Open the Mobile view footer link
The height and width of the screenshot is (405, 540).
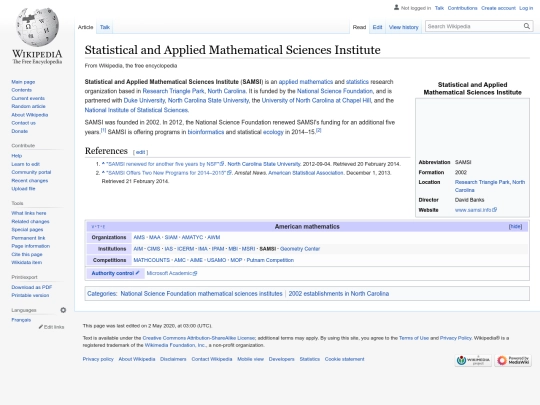[x=250, y=359]
